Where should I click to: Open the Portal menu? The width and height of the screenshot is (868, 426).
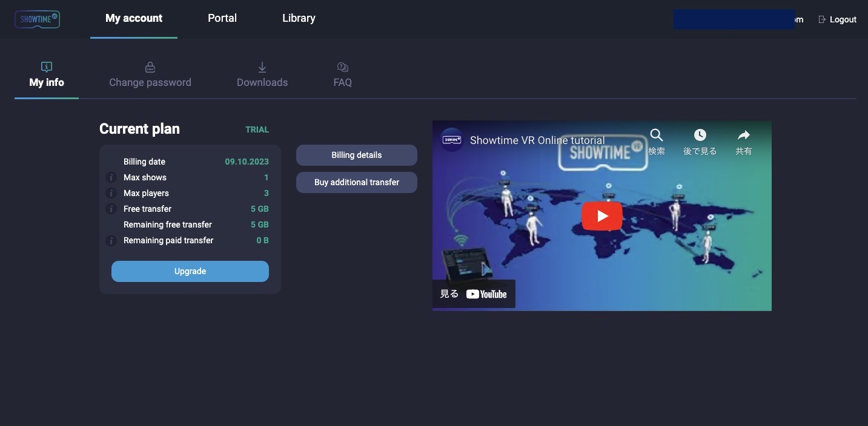(x=222, y=18)
